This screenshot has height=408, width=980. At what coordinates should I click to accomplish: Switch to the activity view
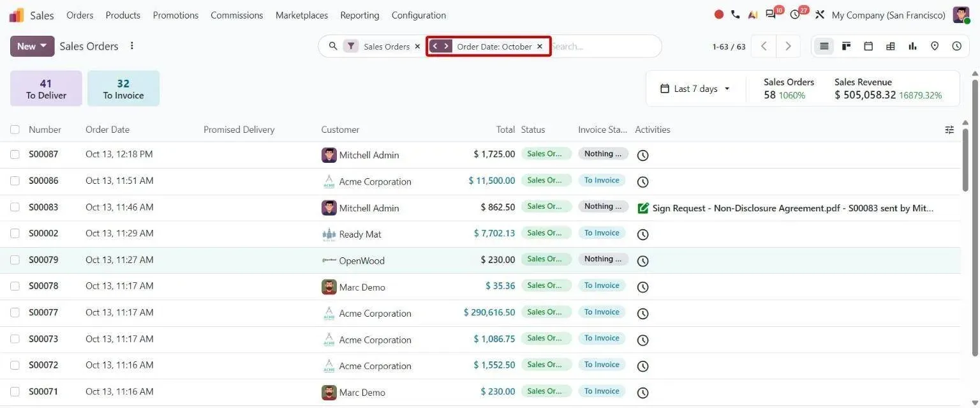pyautogui.click(x=956, y=46)
